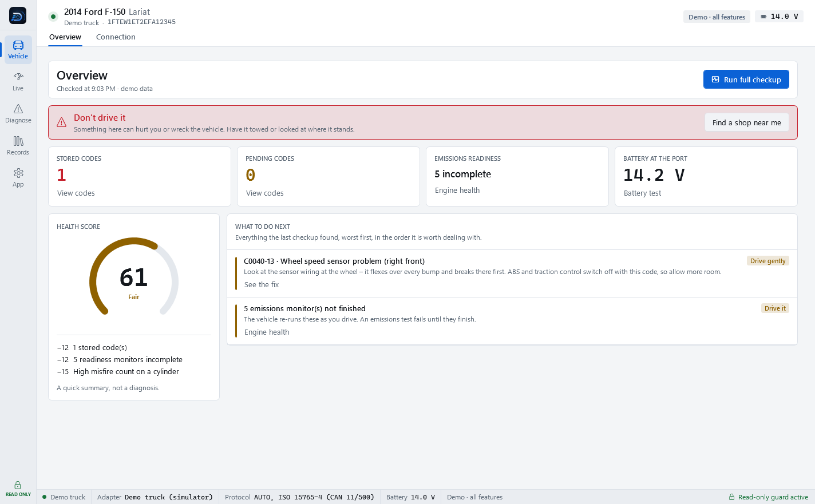
Task: Open the Records section
Action: [18, 146]
